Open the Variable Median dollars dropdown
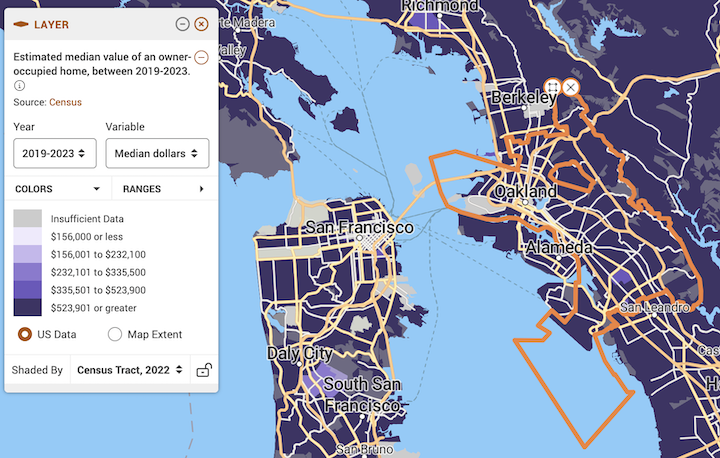 (156, 153)
